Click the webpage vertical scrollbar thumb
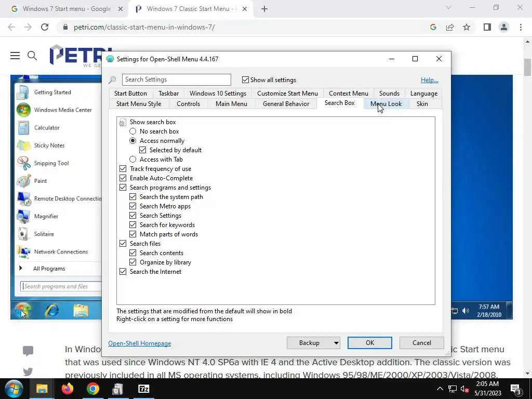This screenshot has height=399, width=532. [x=527, y=67]
